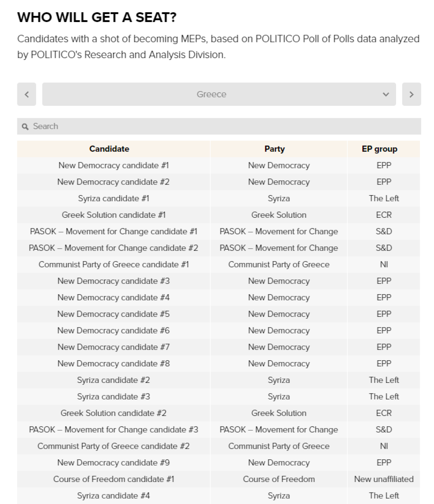Select New Democracy candidate #9 row
Image resolution: width=434 pixels, height=504 pixels.
pyautogui.click(x=114, y=463)
